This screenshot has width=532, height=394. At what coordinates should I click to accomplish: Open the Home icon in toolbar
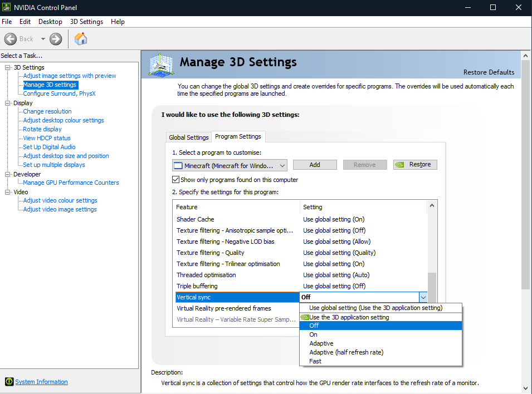[x=81, y=38]
